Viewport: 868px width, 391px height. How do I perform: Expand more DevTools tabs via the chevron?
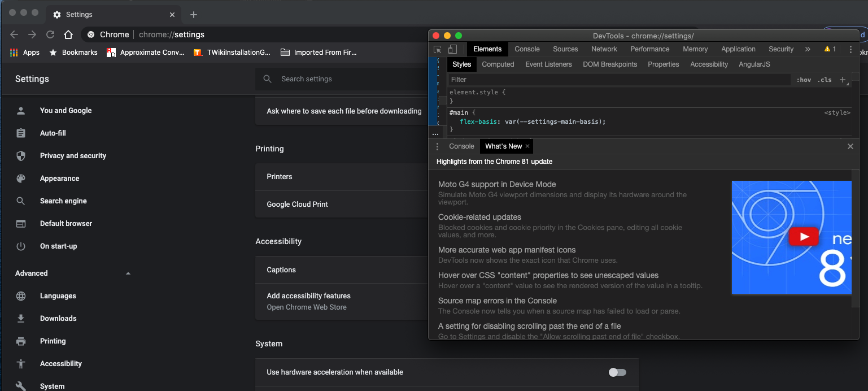pos(808,49)
